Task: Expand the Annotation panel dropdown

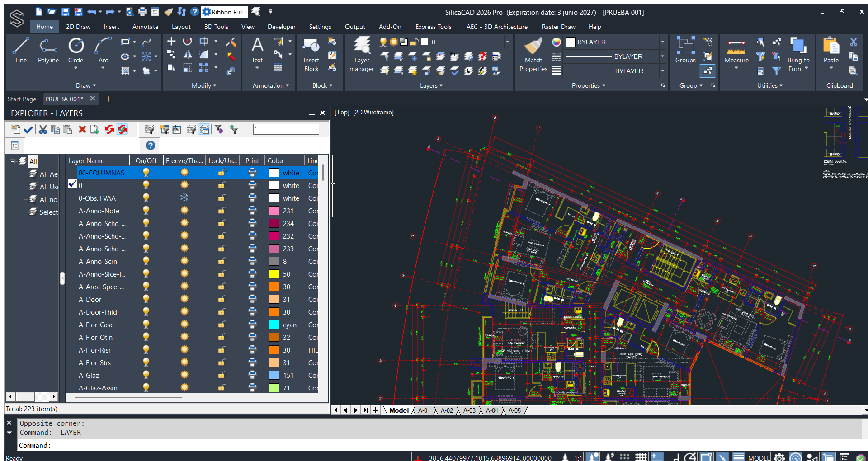Action: coord(271,85)
